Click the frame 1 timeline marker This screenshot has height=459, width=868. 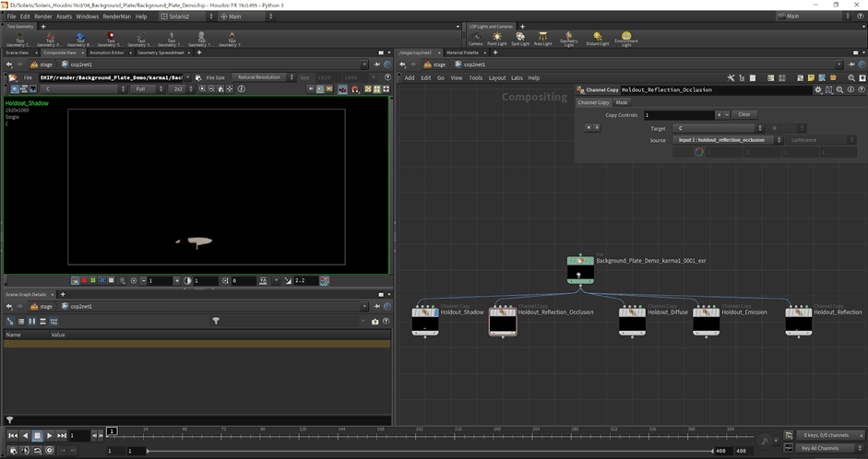[x=112, y=430]
